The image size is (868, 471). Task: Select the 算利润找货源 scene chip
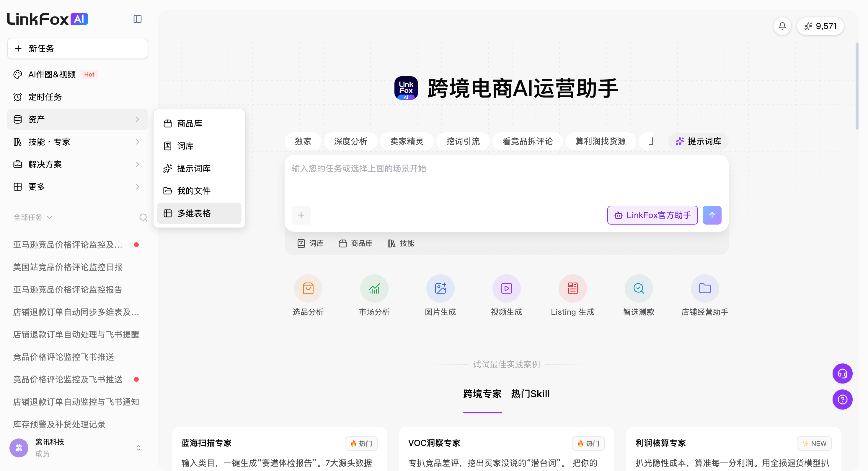601,141
